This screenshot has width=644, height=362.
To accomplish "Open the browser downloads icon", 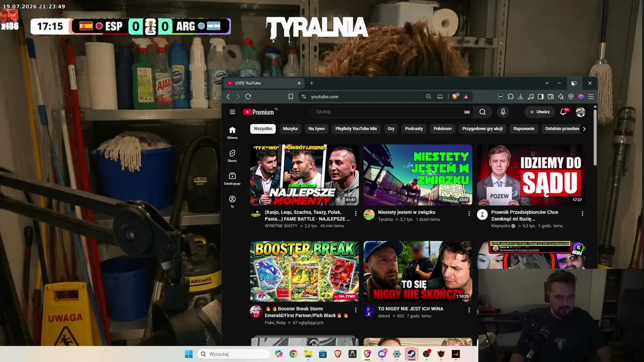I will pos(520,97).
